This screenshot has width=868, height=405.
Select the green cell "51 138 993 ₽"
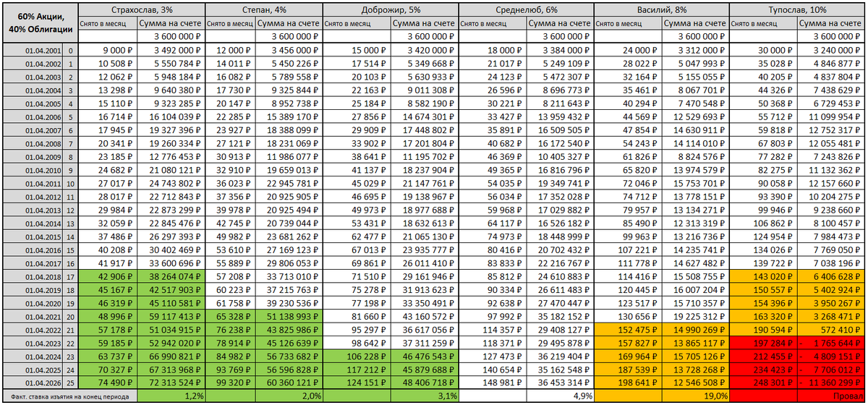coord(289,315)
